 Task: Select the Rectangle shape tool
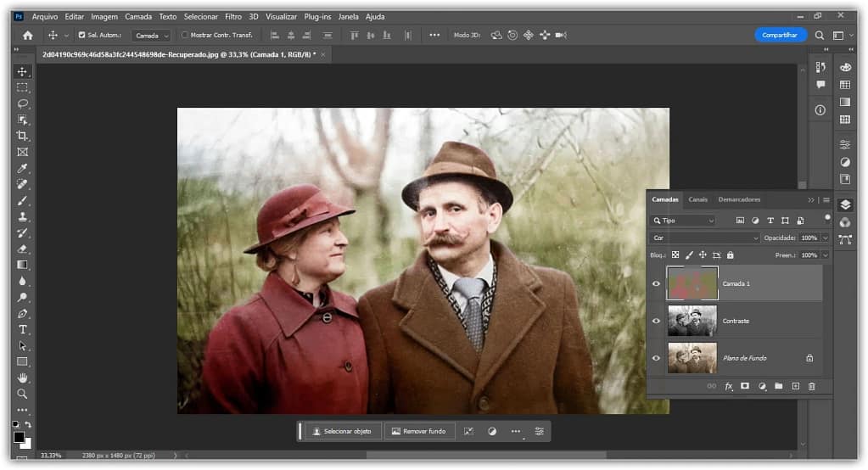tap(22, 361)
